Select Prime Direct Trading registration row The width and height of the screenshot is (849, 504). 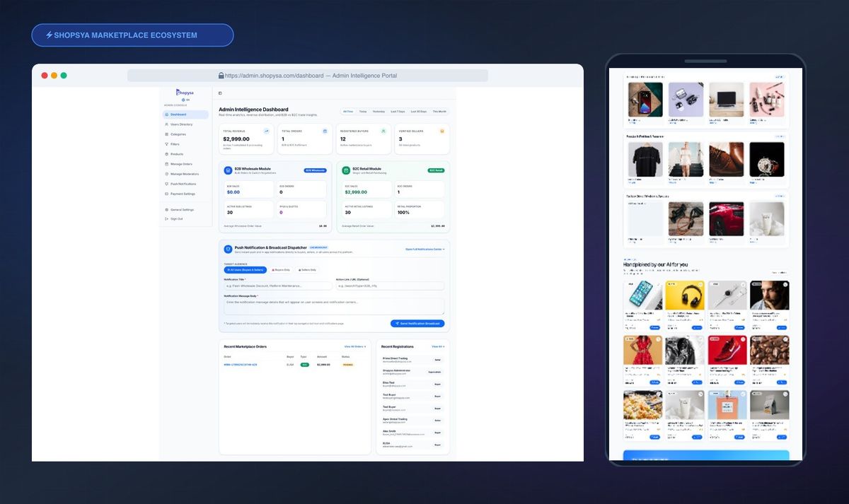(x=412, y=360)
